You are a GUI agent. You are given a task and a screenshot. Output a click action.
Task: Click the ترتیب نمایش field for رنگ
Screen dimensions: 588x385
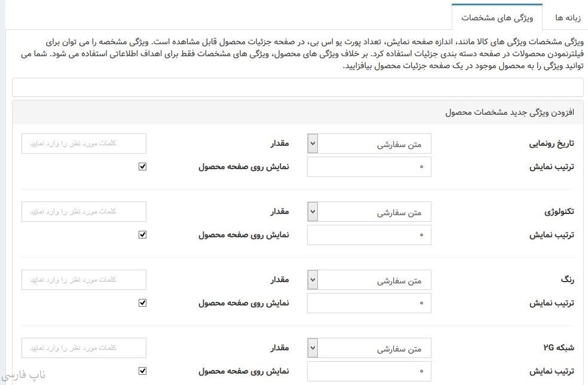(x=369, y=303)
